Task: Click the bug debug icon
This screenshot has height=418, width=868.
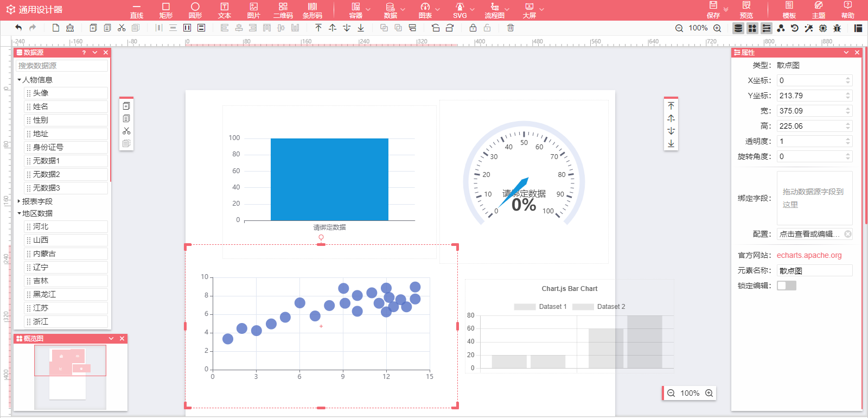Action: 837,28
